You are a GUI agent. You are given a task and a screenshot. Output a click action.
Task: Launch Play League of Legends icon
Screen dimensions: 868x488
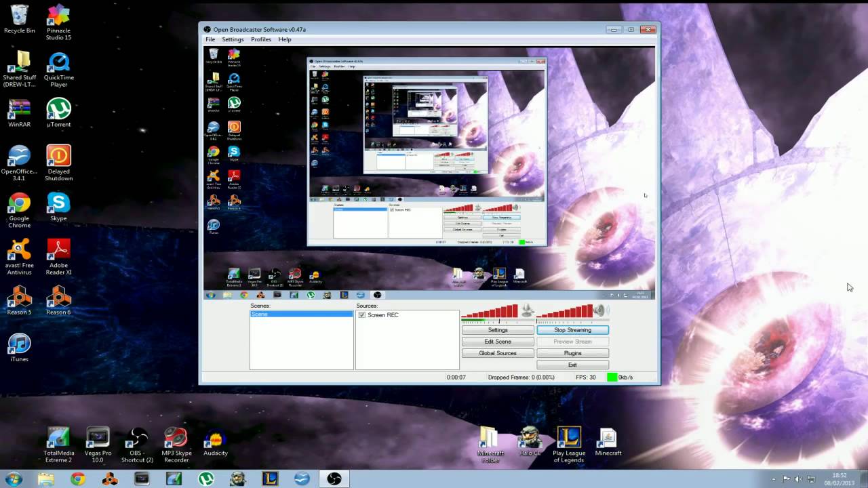tap(569, 445)
